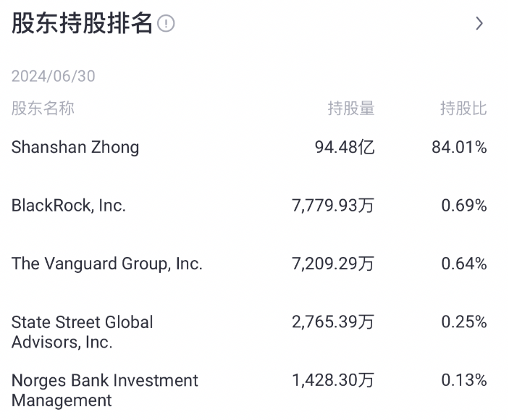Click the info icon beside 股东持股排名
This screenshot has width=517, height=420.
coord(167,24)
